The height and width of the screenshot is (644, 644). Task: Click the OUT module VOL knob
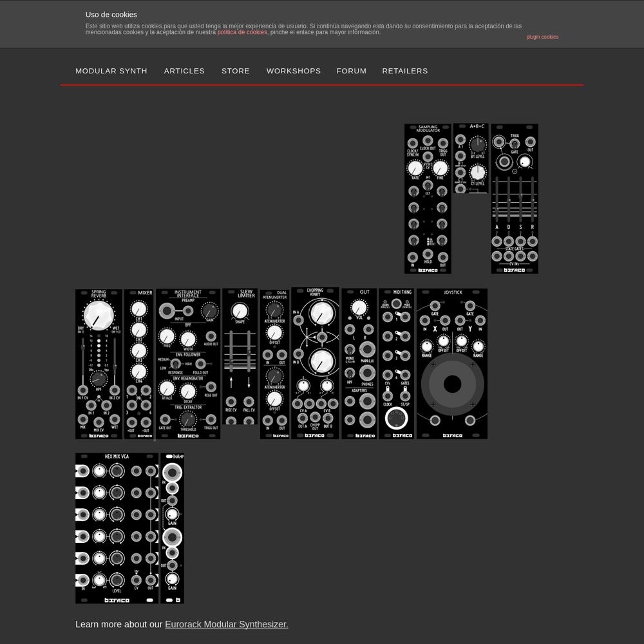[x=359, y=307]
